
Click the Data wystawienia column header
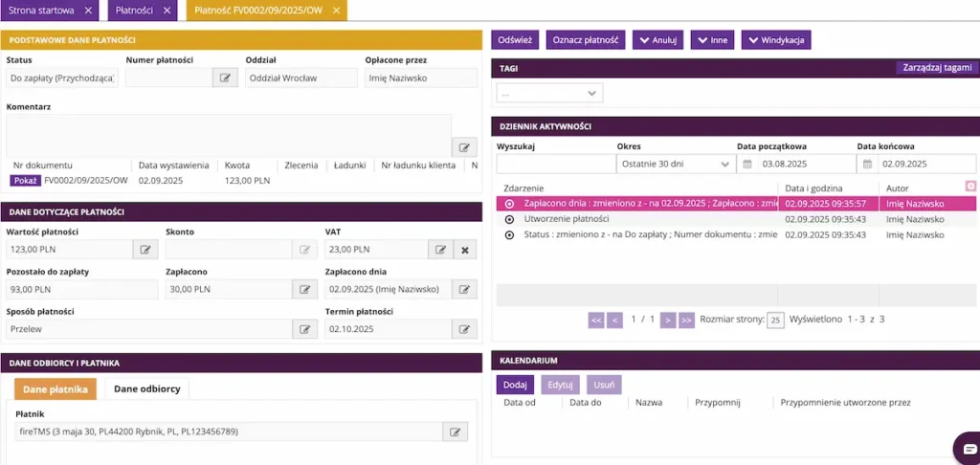[x=174, y=166]
